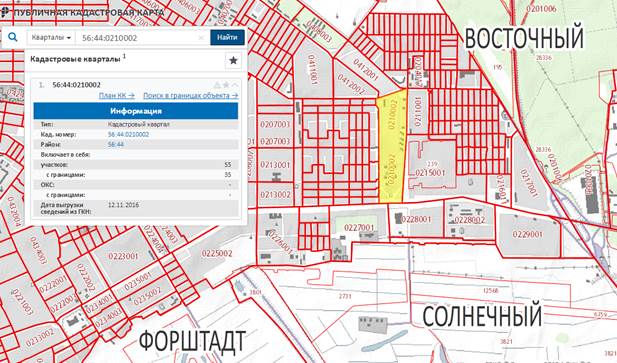Click the Найти button
The width and height of the screenshot is (617, 363).
click(227, 37)
